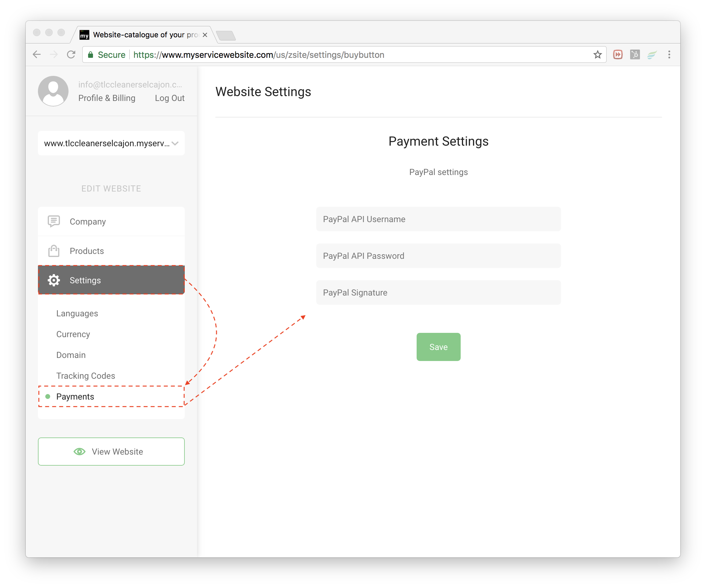Screen dimensions: 706x588
Task: Focus the PayPal API Password field
Action: 438,256
